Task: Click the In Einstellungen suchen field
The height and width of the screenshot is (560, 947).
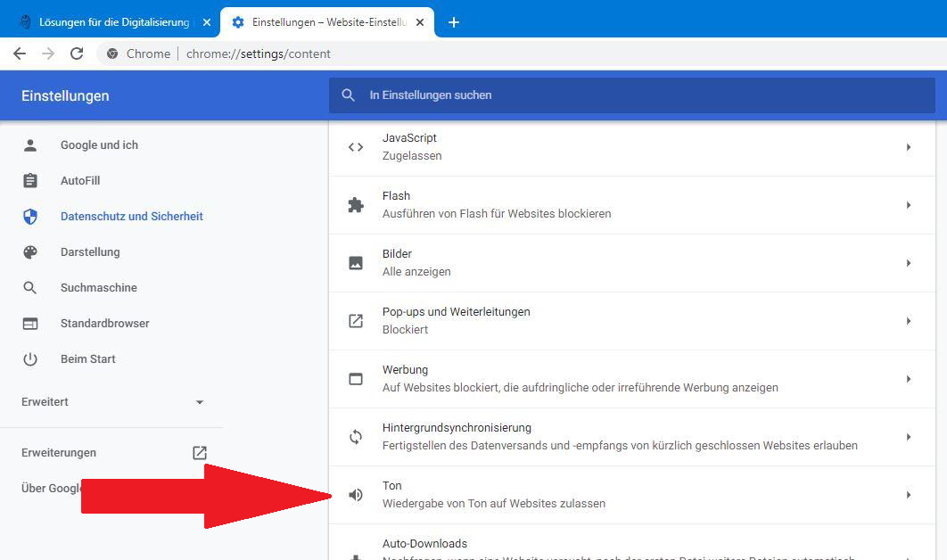Action: tap(624, 95)
